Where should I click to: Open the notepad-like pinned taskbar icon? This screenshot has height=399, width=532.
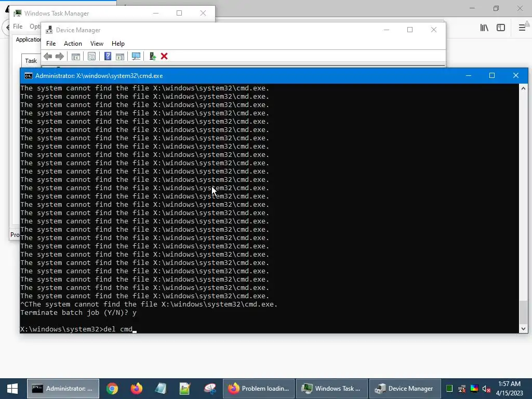tap(161, 389)
